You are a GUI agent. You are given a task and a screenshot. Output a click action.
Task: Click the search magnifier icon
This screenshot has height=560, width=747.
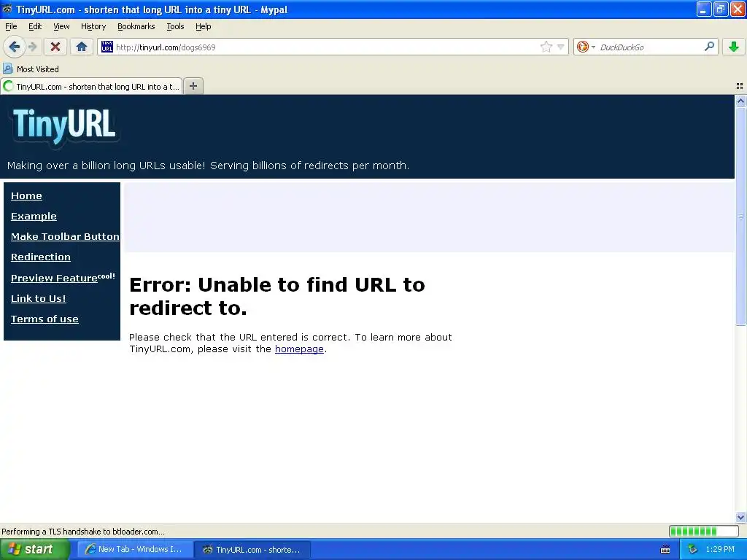709,46
